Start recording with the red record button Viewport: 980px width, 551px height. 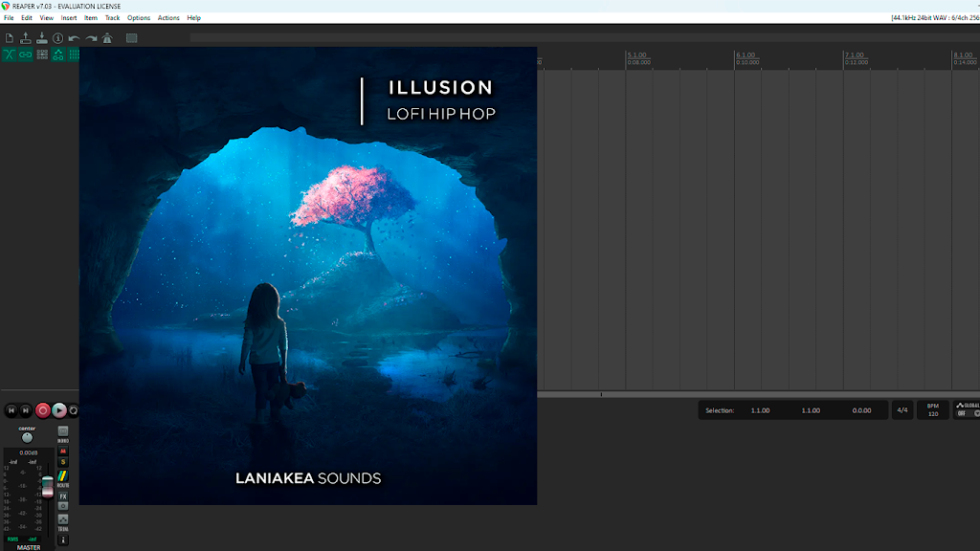[42, 410]
